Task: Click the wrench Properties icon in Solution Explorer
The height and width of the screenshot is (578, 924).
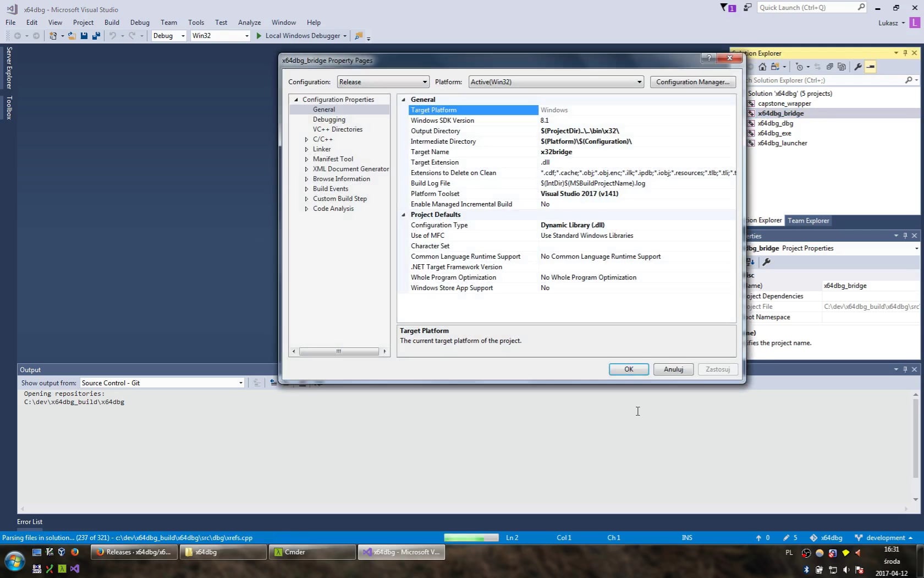Action: point(857,67)
